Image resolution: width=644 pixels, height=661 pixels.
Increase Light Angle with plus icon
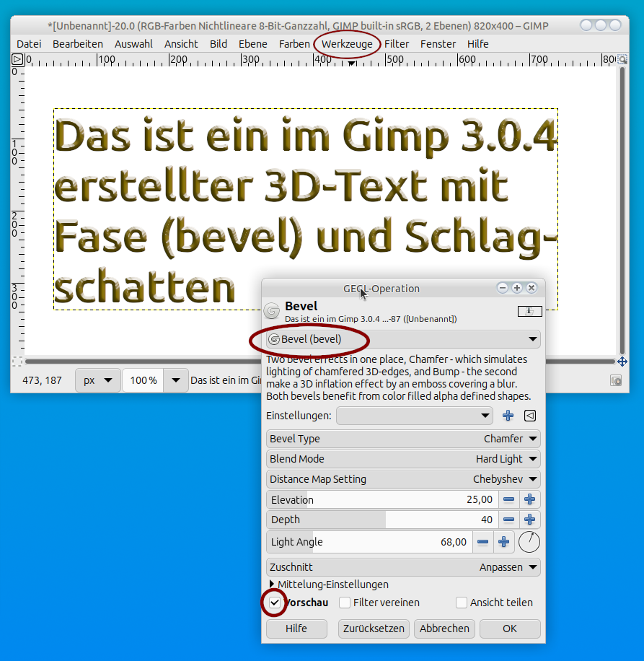pos(504,542)
